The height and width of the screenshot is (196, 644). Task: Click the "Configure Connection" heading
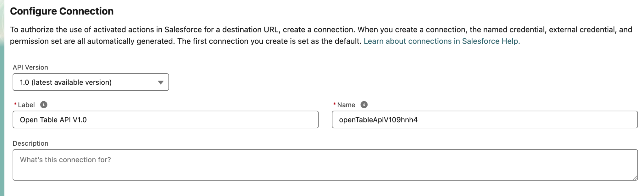click(62, 11)
